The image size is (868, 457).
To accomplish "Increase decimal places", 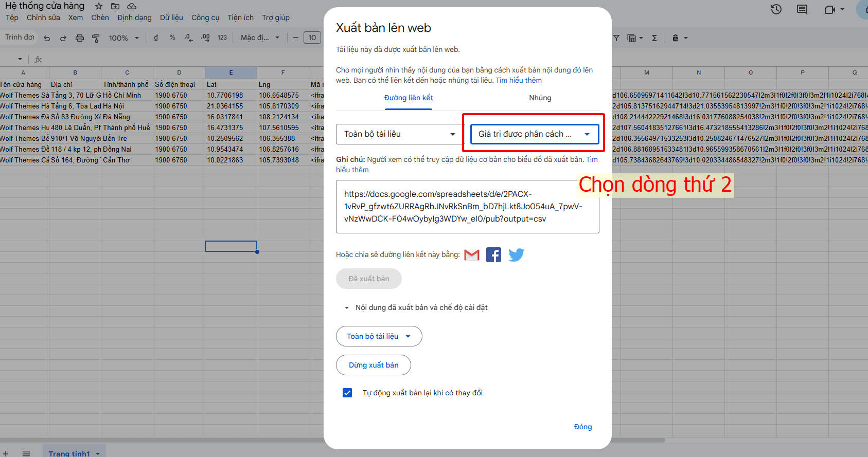I will [x=205, y=38].
